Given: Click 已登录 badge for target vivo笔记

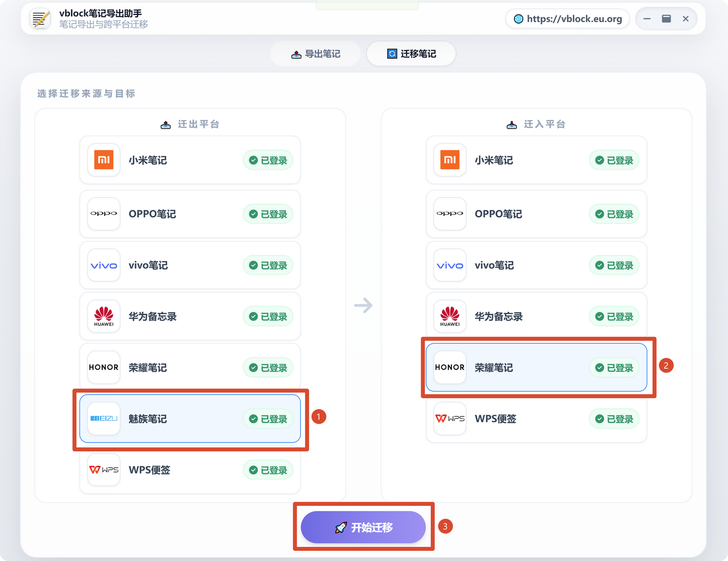Looking at the screenshot, I should (614, 266).
